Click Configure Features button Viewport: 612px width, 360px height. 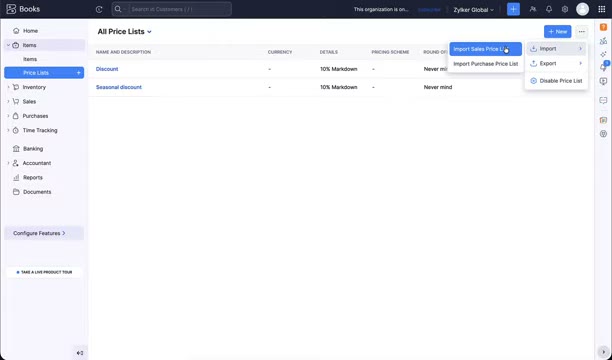(44, 233)
